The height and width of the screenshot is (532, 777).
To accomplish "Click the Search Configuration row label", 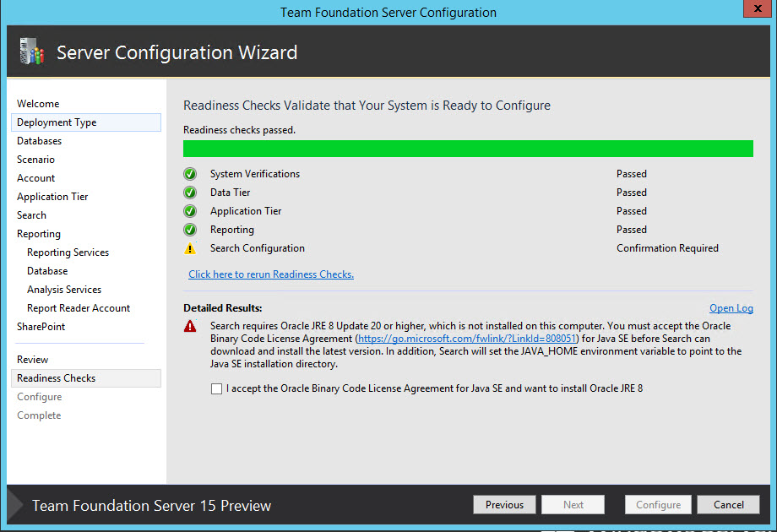I will (258, 248).
